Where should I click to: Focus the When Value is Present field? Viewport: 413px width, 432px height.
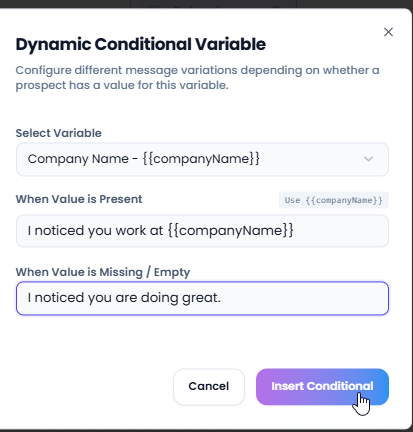202,231
